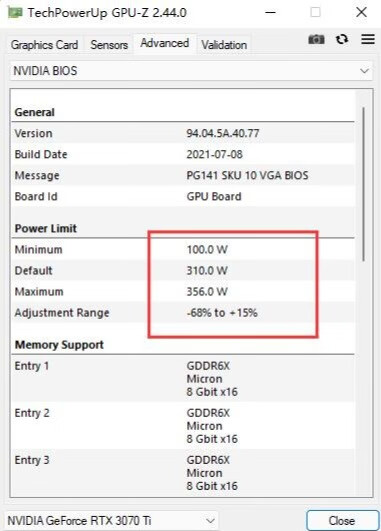Click the Entry 3 memory row
Viewport: 381px width, 531px height.
183,473
